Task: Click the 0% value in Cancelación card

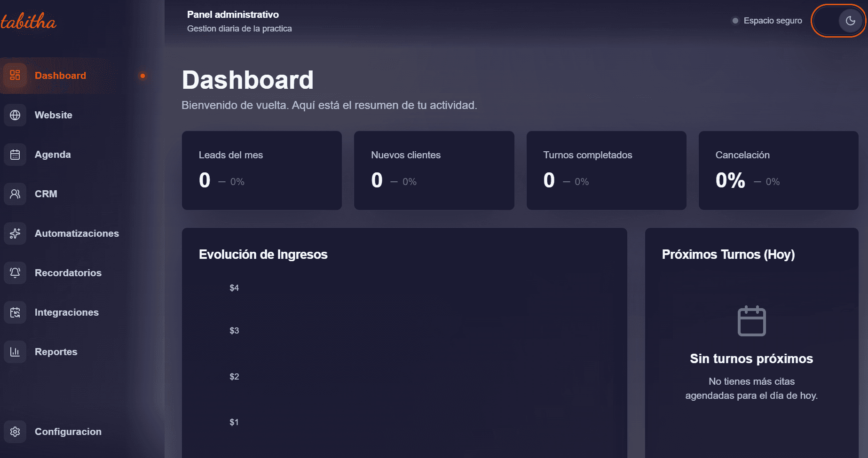Action: click(x=730, y=180)
